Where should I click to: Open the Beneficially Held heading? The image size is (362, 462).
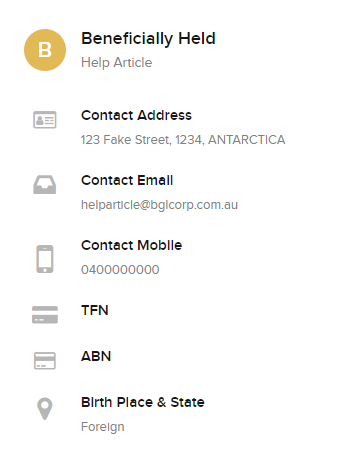click(x=148, y=39)
